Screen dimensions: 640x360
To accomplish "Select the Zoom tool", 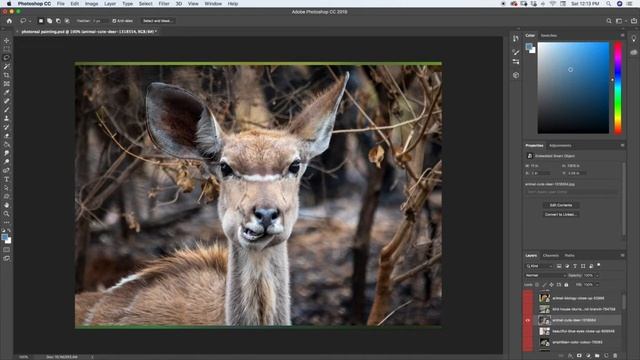I will pyautogui.click(x=7, y=213).
